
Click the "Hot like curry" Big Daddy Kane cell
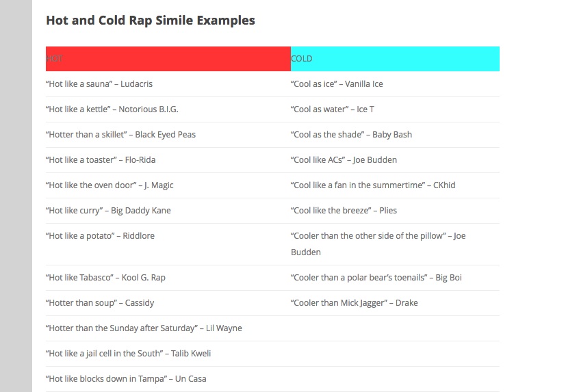[x=108, y=211]
